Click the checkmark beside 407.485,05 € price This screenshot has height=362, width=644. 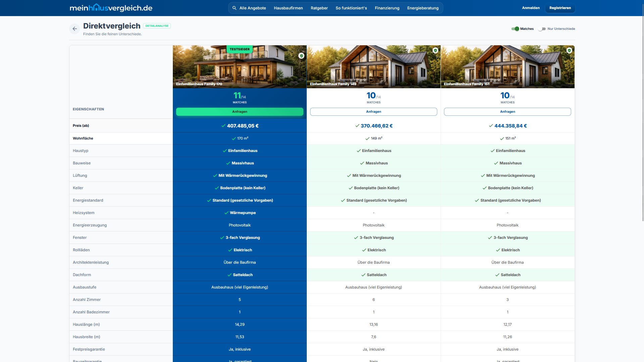click(x=223, y=126)
